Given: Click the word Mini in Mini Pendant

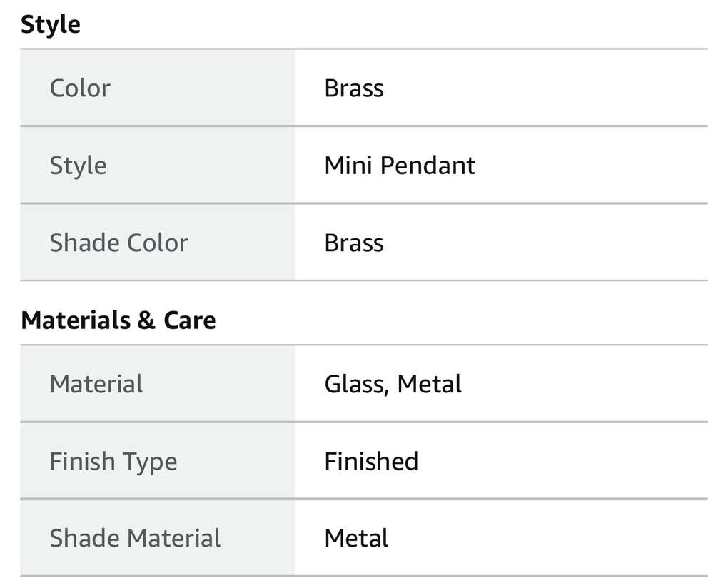Looking at the screenshot, I should click(349, 166).
